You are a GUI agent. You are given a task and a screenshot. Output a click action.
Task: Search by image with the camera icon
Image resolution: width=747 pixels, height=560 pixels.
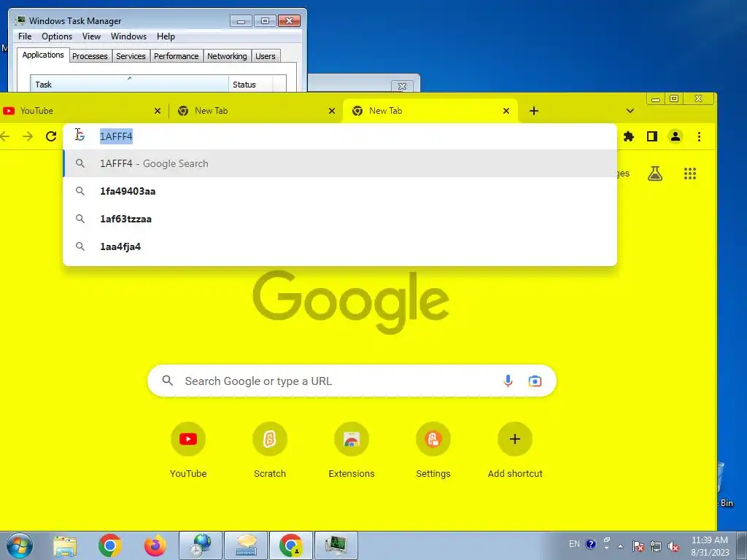[x=535, y=381]
